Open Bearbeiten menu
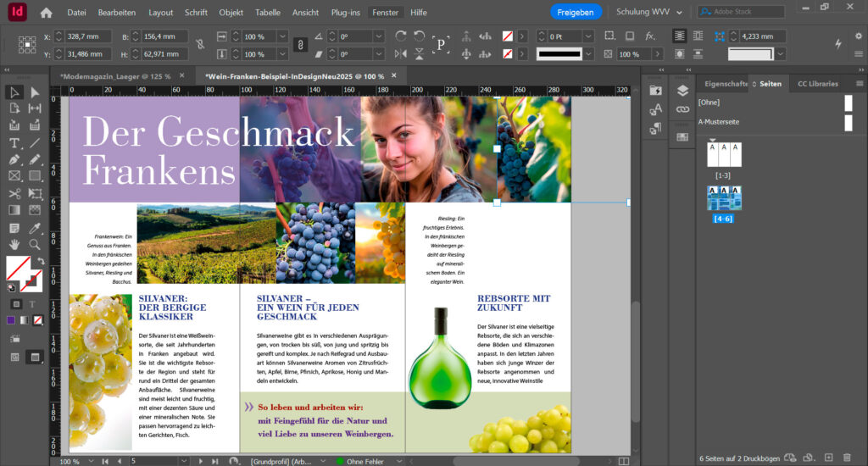Viewport: 868px width, 466px height. click(116, 12)
